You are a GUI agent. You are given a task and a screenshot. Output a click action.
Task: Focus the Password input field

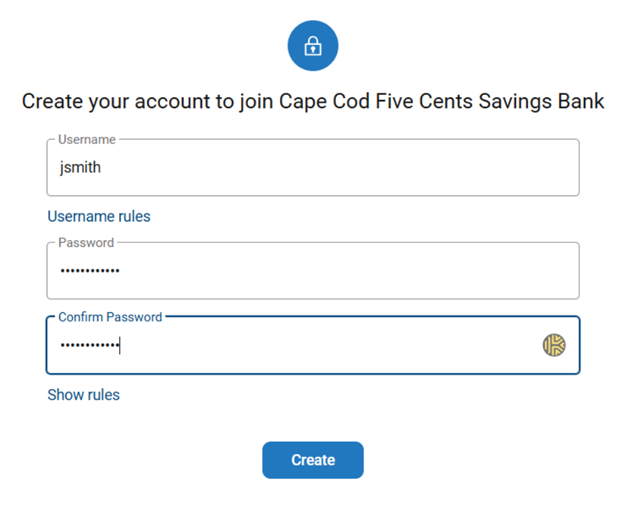[x=313, y=271]
